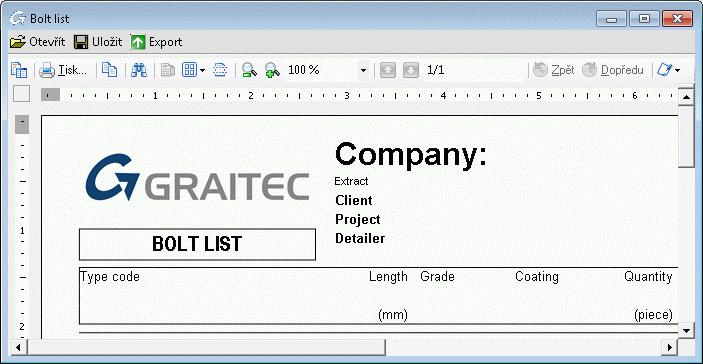Click the 100 % zoom field
Viewport: 703px width, 364px height.
coord(321,70)
